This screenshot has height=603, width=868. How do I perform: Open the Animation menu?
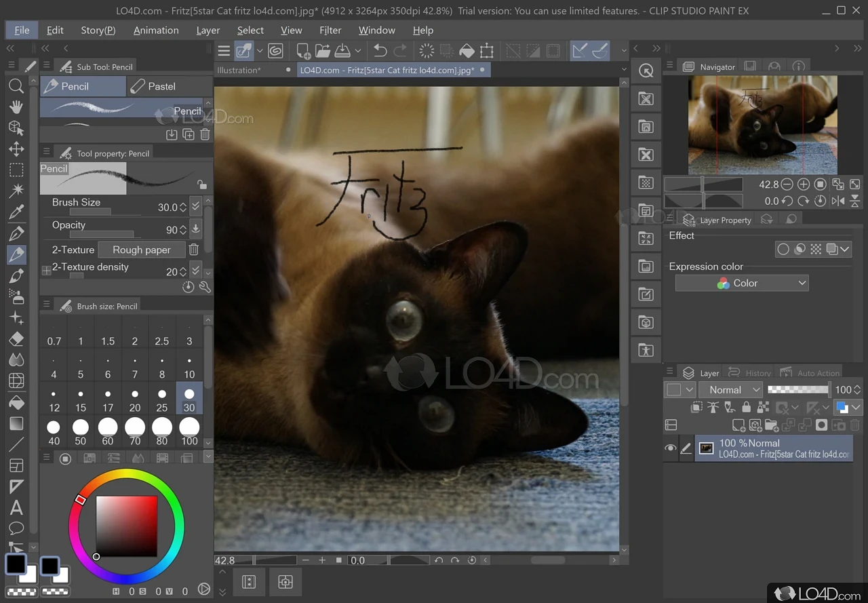156,31
